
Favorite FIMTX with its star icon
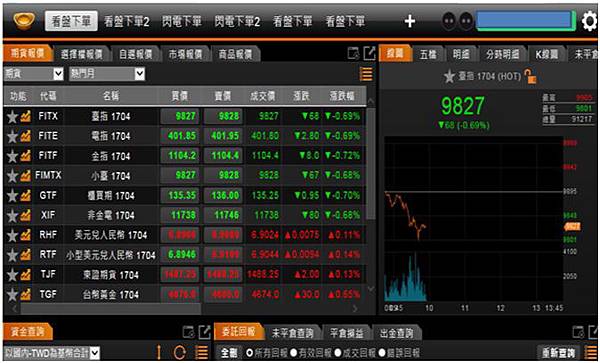[12, 176]
